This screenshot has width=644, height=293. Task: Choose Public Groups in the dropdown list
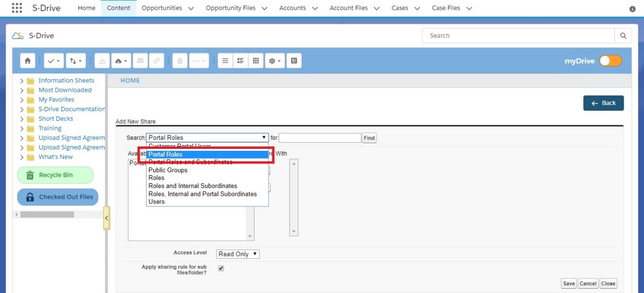coord(208,170)
